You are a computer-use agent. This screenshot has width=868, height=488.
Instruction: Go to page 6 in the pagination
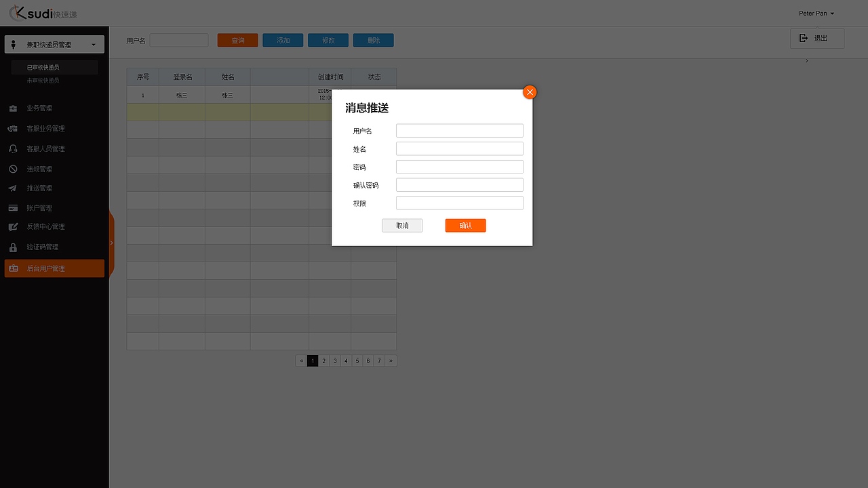point(368,361)
